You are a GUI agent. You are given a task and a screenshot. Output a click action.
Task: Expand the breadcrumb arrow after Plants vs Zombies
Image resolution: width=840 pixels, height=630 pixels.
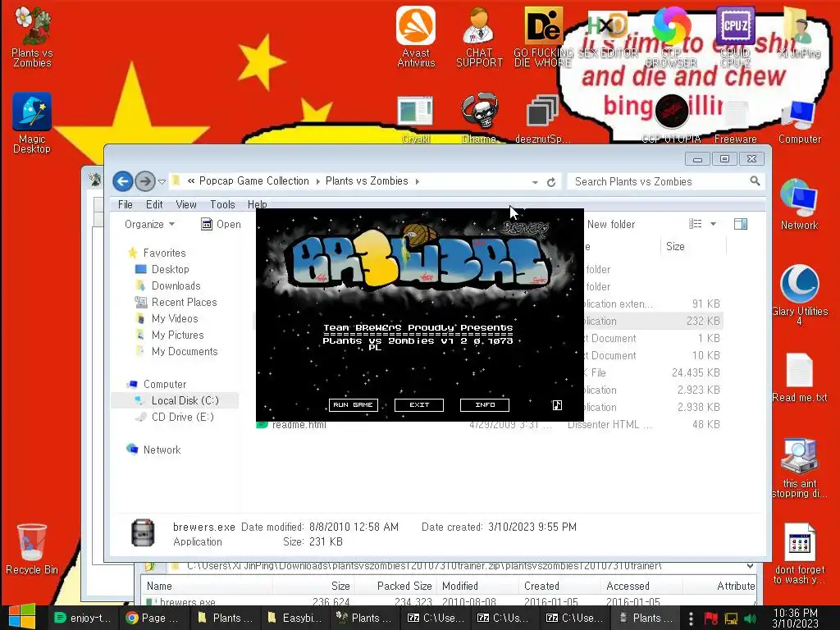tap(418, 181)
